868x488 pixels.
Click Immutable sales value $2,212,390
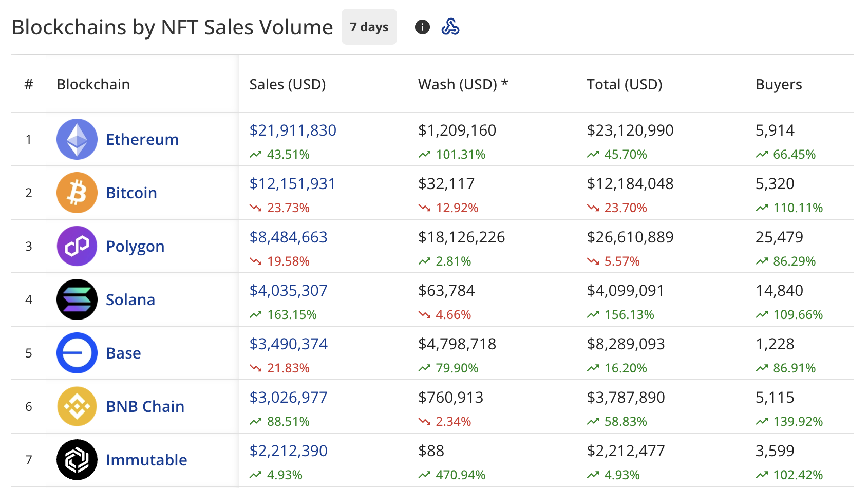tap(288, 451)
